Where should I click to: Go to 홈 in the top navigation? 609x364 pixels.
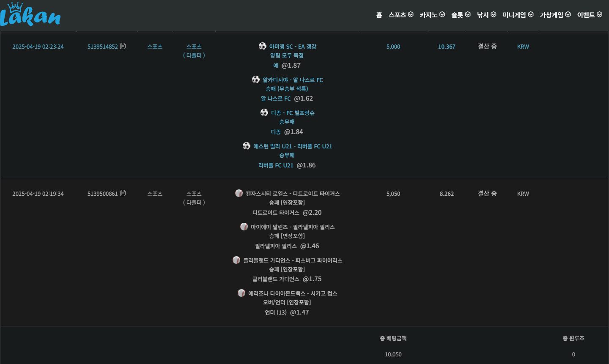coord(379,15)
